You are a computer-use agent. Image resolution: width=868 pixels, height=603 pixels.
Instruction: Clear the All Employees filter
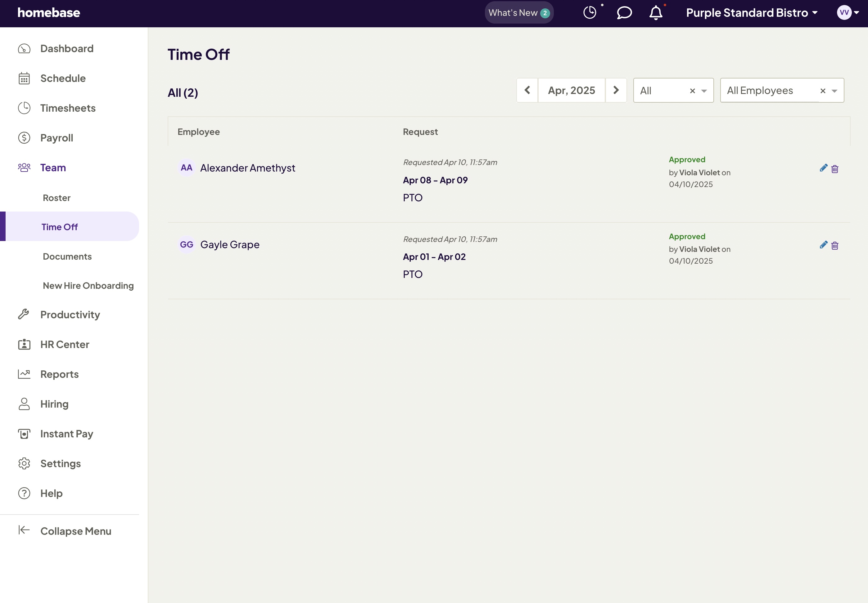click(823, 91)
